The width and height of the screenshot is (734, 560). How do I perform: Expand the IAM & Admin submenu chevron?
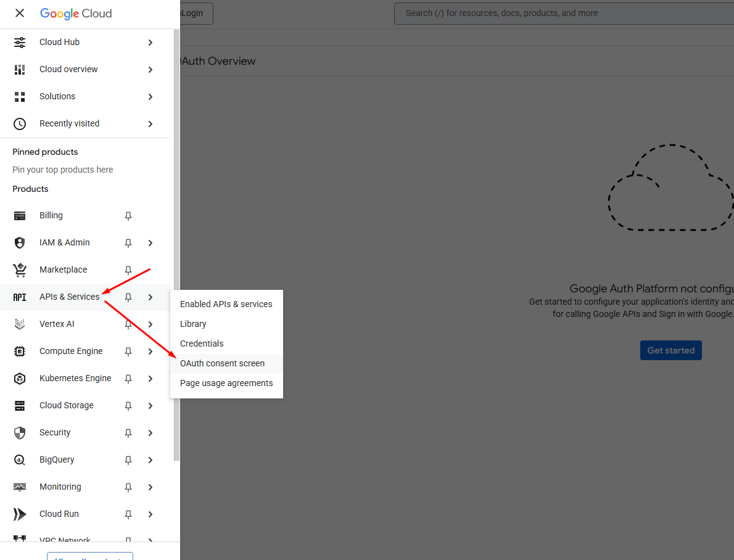151,243
